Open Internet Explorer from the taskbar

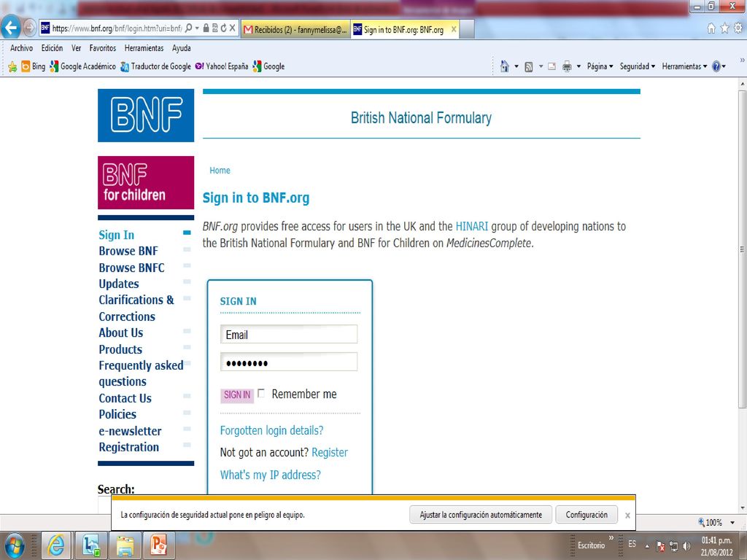(x=56, y=545)
